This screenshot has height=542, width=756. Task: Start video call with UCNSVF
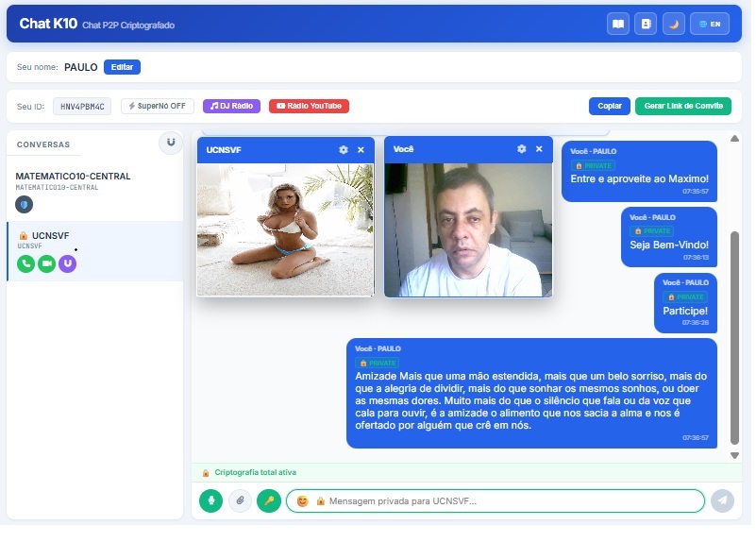coord(46,264)
